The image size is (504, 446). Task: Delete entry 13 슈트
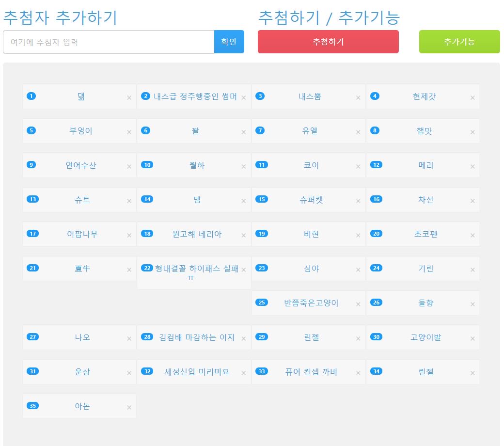[x=129, y=201]
